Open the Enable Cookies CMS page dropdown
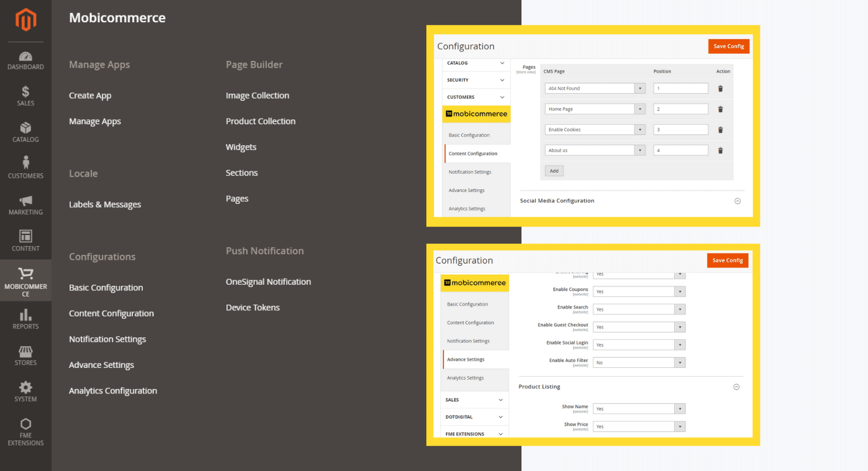The width and height of the screenshot is (868, 471). 595,130
